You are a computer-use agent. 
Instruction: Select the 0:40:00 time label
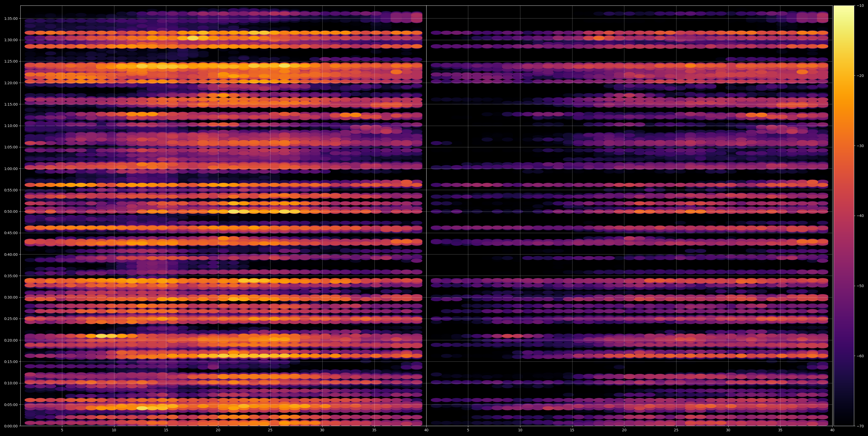(x=11, y=255)
